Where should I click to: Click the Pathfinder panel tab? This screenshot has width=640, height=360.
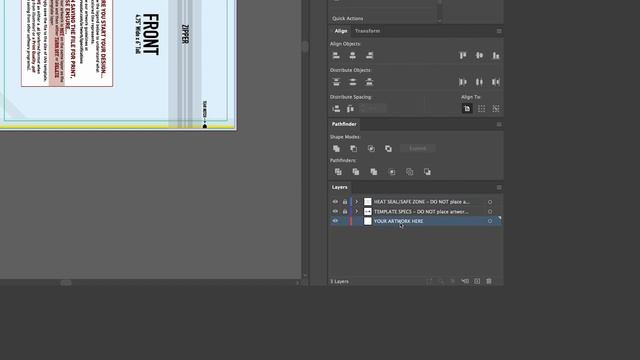tap(344, 124)
